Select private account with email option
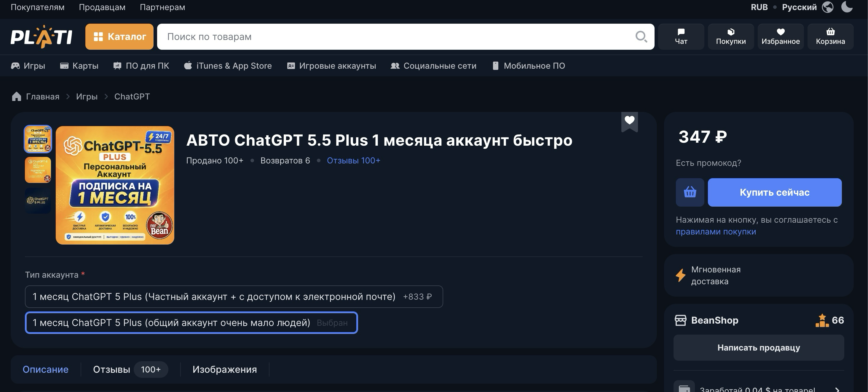The image size is (868, 392). [x=234, y=296]
